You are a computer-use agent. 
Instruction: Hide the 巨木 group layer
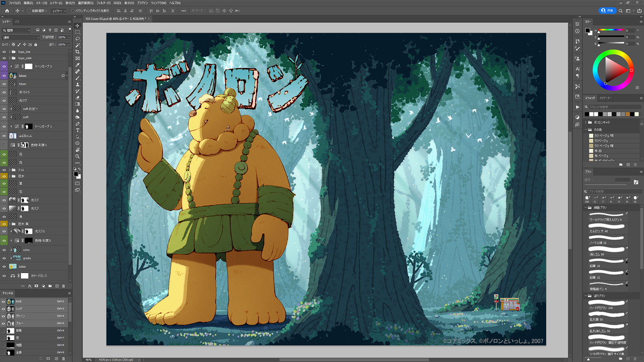(x=4, y=176)
